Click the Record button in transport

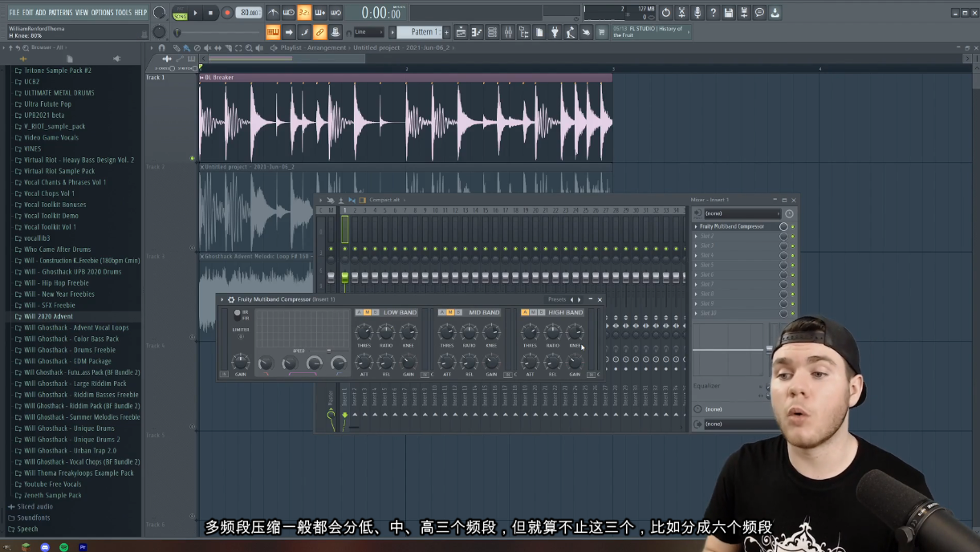click(x=226, y=13)
